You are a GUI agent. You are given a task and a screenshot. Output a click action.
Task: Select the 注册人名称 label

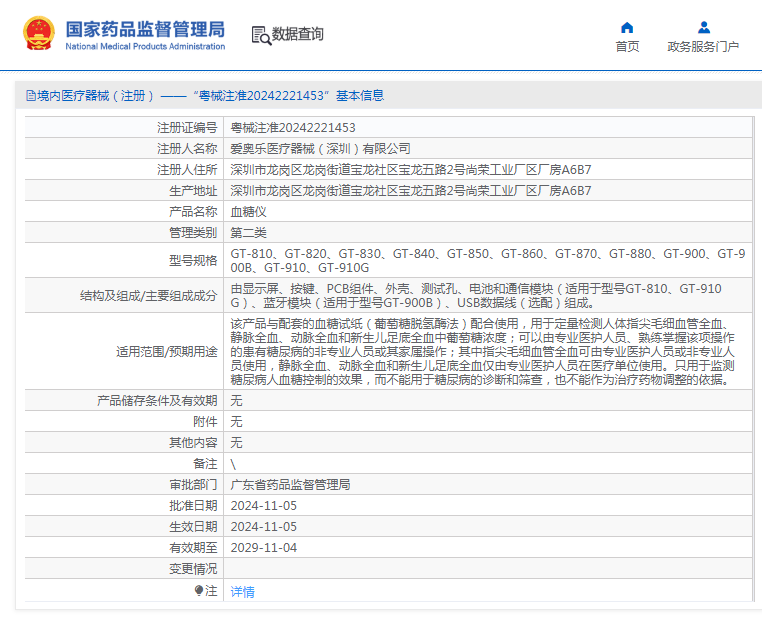tap(187, 149)
